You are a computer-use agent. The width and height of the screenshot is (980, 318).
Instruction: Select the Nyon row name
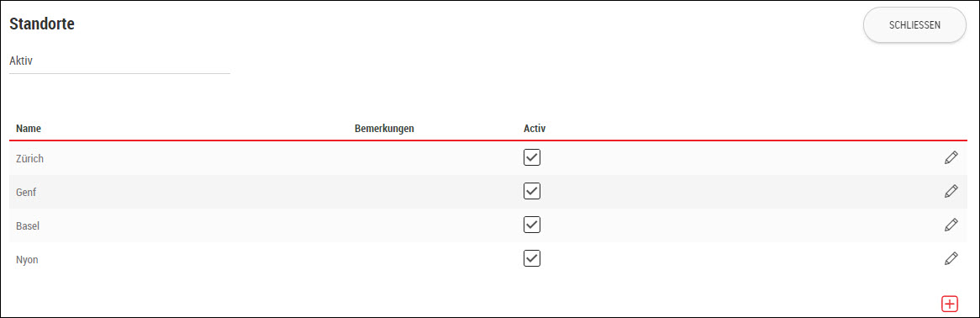point(28,259)
